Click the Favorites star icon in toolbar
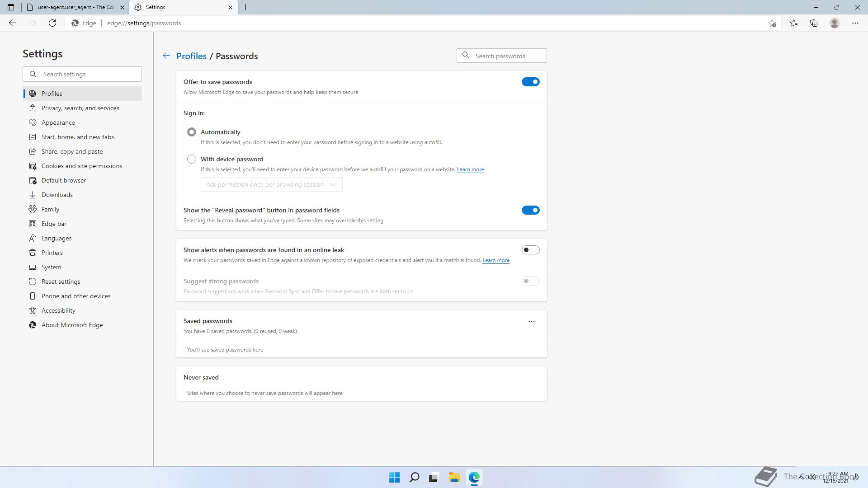The image size is (868, 488). 794,23
